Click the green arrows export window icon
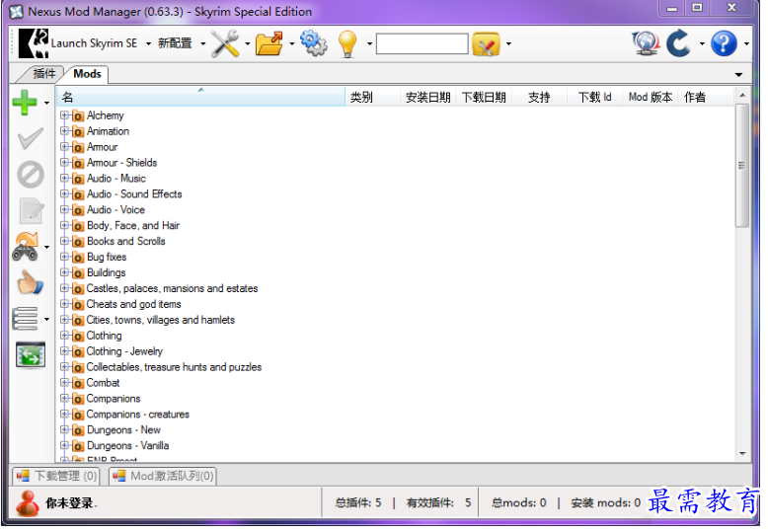The image size is (768, 532). pyautogui.click(x=31, y=354)
